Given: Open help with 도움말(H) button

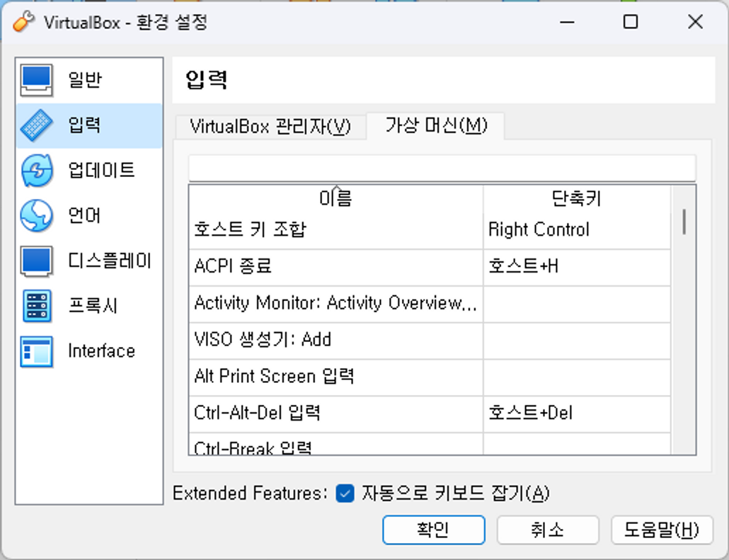Looking at the screenshot, I should coord(662,530).
